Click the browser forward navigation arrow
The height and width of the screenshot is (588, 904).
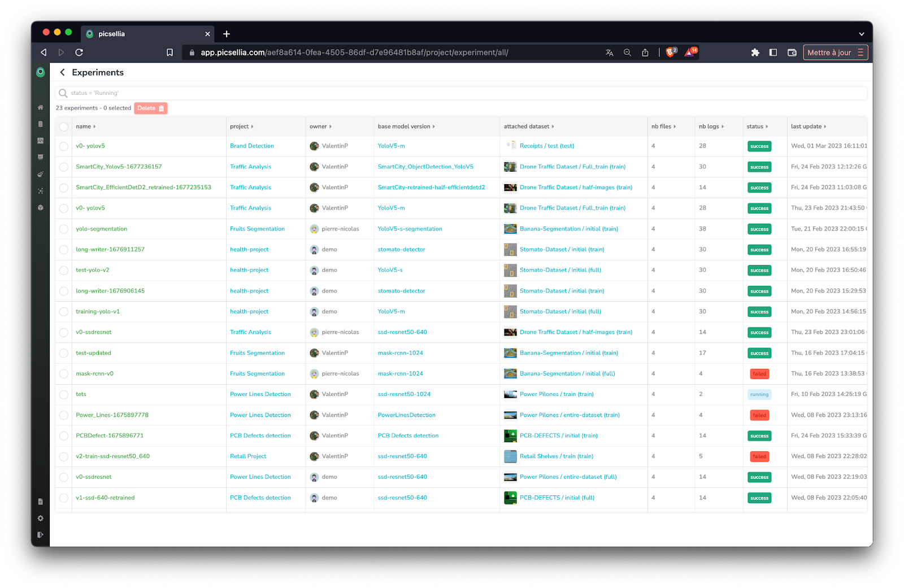click(61, 53)
